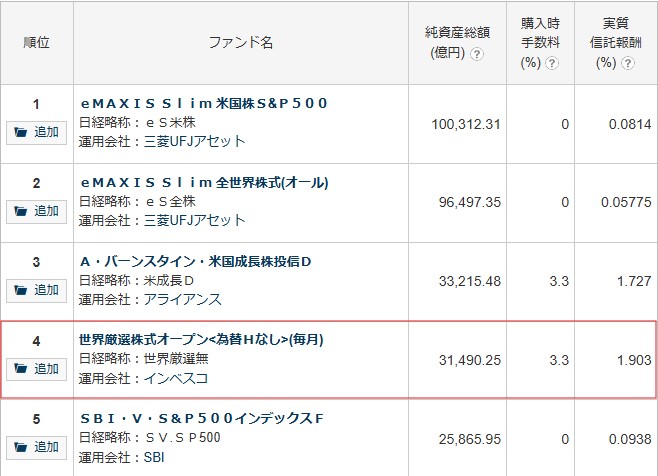This screenshot has height=476, width=658.
Task: Open A・バーンスタイン・米国成長株投信D link
Action: tap(196, 262)
